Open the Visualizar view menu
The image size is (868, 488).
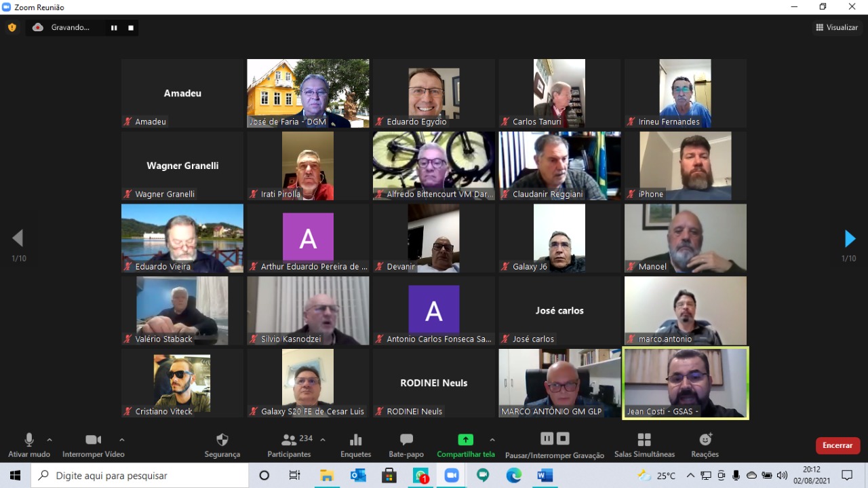tap(837, 28)
